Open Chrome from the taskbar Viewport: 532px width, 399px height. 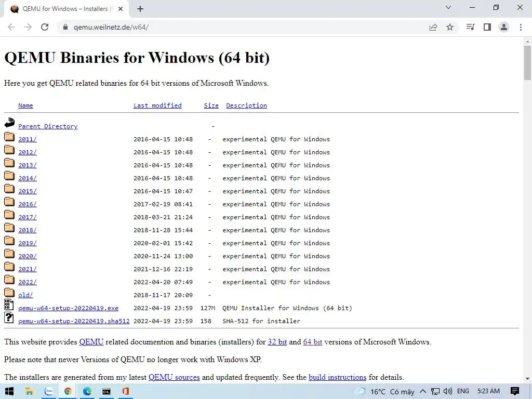point(68,391)
